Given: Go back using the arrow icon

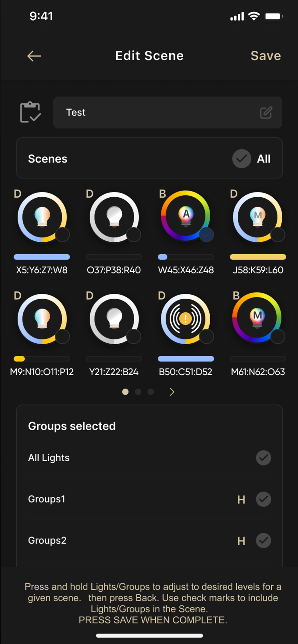Looking at the screenshot, I should (34, 56).
